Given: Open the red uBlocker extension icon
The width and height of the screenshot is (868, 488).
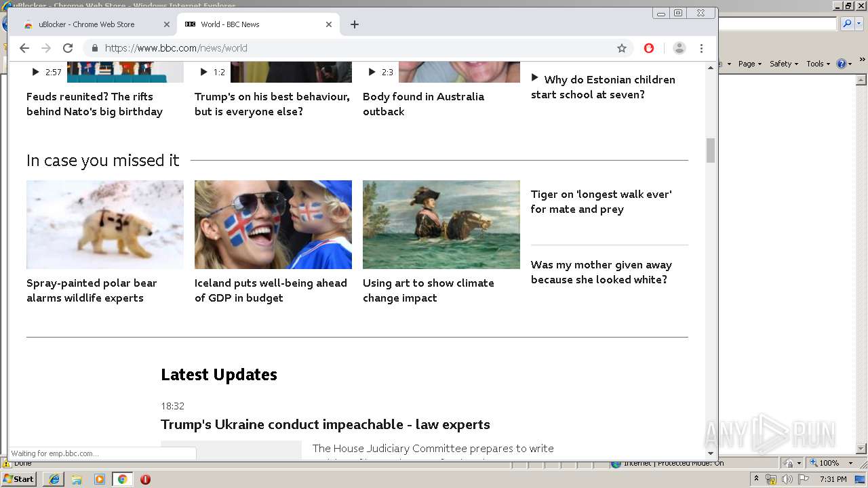Looking at the screenshot, I should [x=649, y=48].
